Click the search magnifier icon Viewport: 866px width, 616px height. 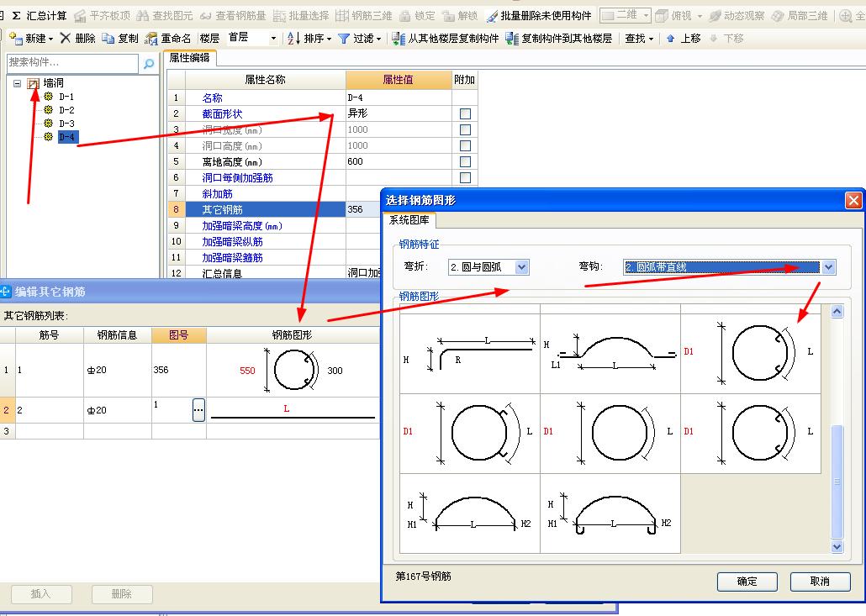click(x=149, y=64)
